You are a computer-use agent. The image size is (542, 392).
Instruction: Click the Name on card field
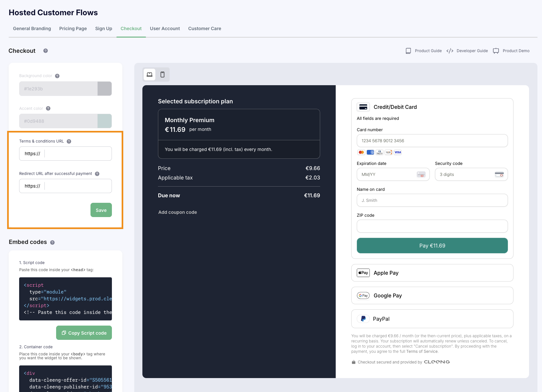coord(432,200)
